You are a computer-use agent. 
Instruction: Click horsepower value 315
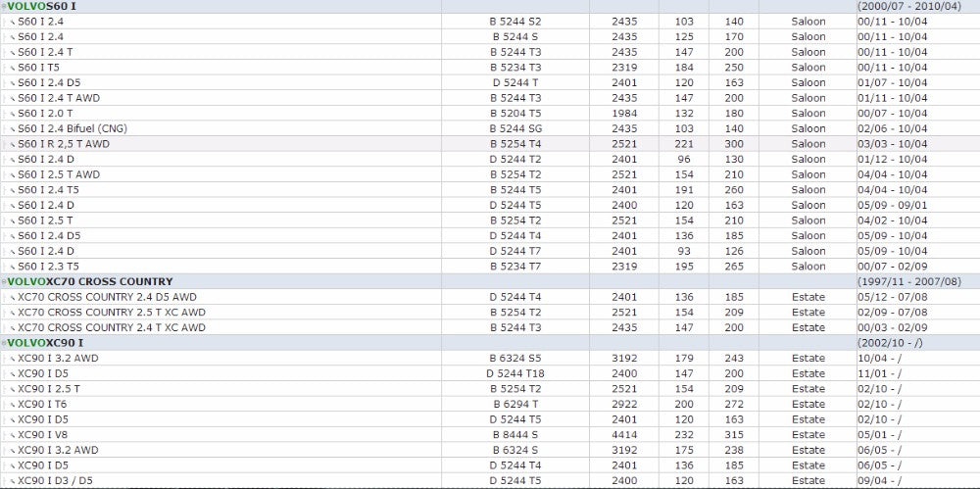pyautogui.click(x=734, y=435)
